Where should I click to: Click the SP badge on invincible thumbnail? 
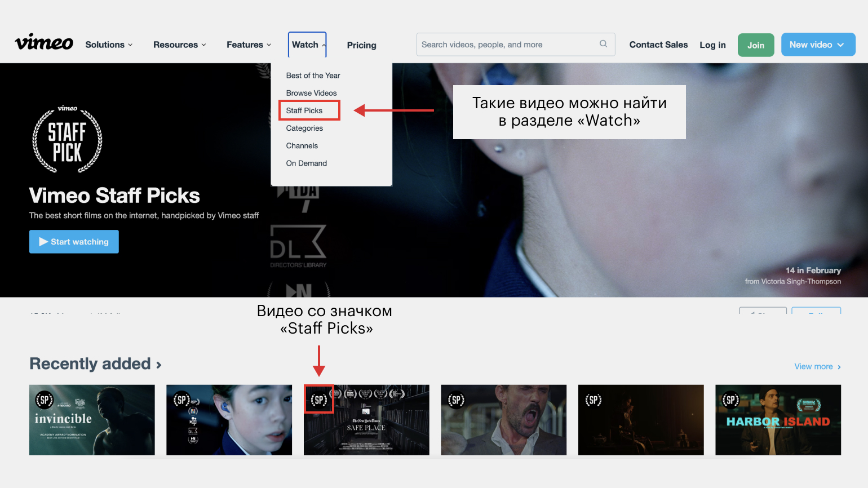(x=44, y=400)
